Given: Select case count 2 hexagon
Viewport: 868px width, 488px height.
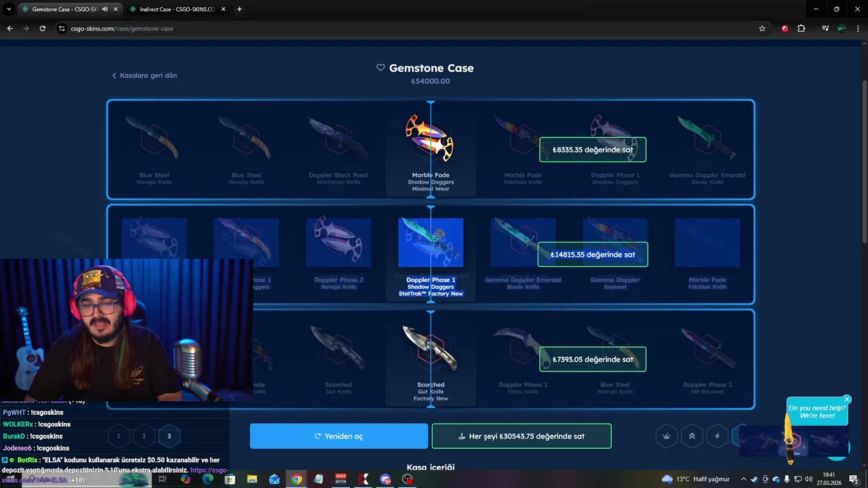Looking at the screenshot, I should click(x=144, y=436).
